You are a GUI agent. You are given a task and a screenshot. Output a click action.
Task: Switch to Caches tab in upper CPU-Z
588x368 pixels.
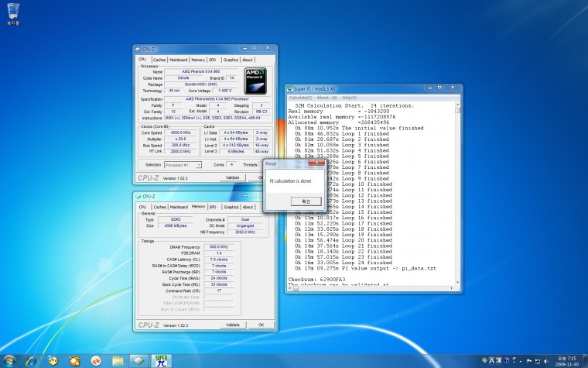(159, 60)
